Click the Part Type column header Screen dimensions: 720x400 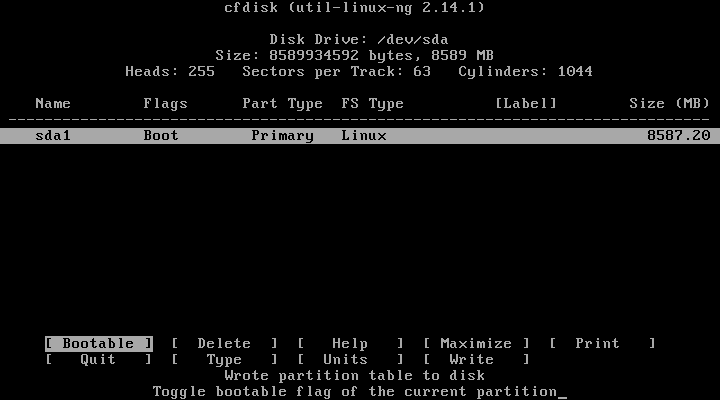pyautogui.click(x=282, y=104)
